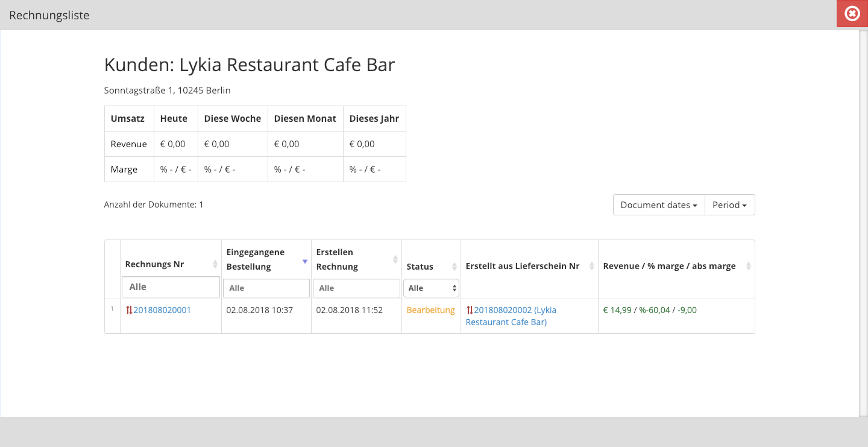Open the Document dates dropdown
Image resolution: width=868 pixels, height=447 pixels.
coord(658,205)
